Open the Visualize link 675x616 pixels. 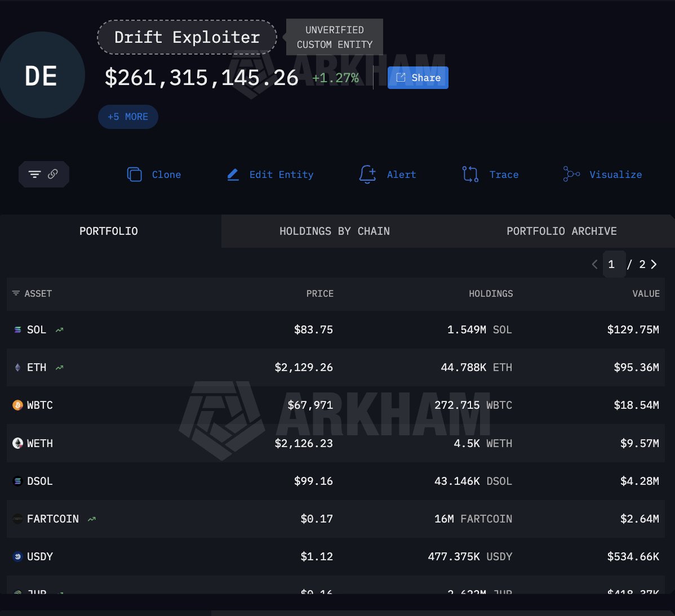(x=616, y=175)
